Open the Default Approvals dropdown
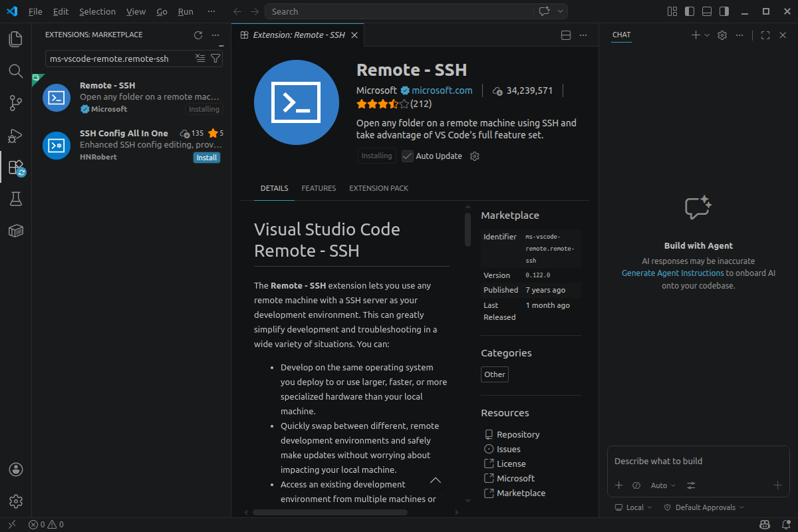This screenshot has width=798, height=532. click(x=704, y=507)
